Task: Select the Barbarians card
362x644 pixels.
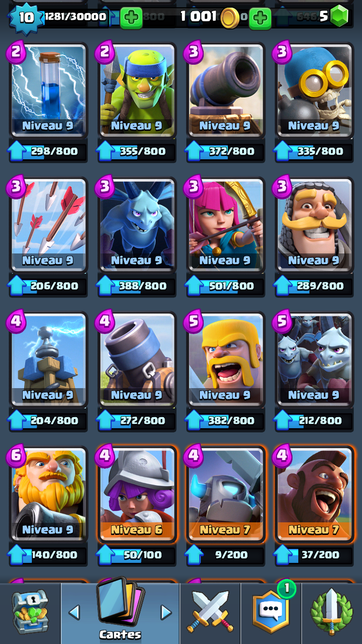Action: point(225,359)
